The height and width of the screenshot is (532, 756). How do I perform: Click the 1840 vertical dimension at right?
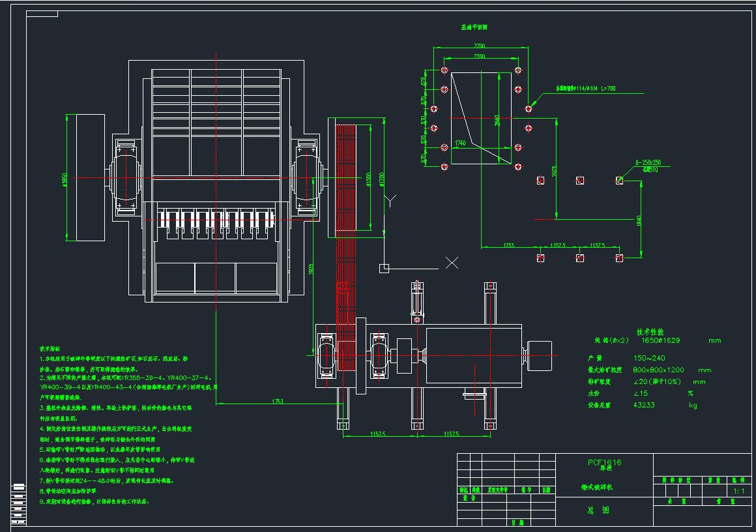tap(639, 219)
